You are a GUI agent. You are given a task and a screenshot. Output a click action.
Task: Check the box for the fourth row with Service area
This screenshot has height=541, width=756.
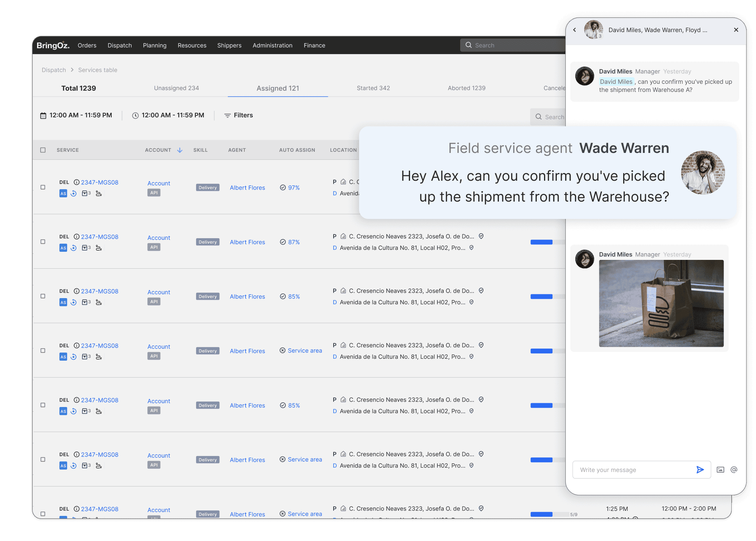(43, 351)
